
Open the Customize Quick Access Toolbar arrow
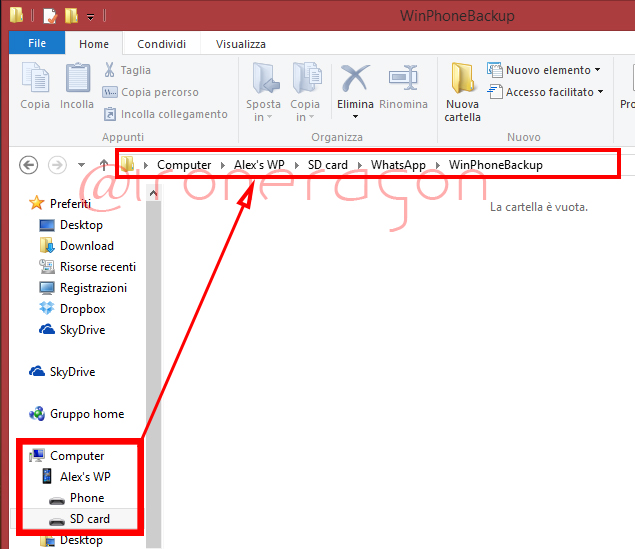pyautogui.click(x=91, y=17)
